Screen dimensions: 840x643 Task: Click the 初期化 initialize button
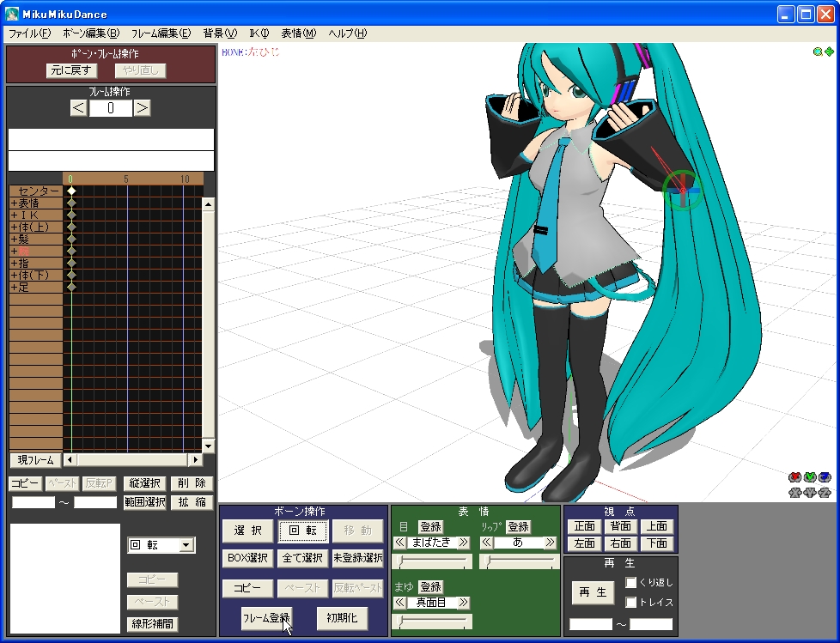[342, 618]
